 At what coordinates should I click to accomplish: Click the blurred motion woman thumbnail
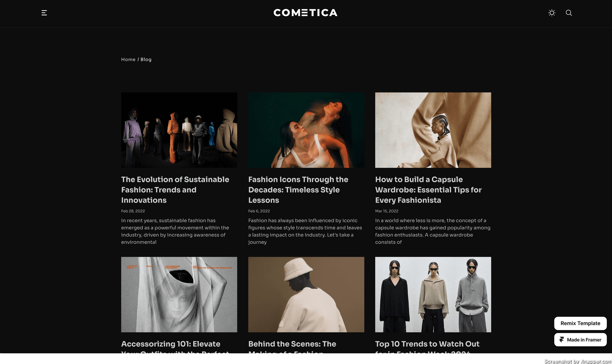(x=306, y=130)
